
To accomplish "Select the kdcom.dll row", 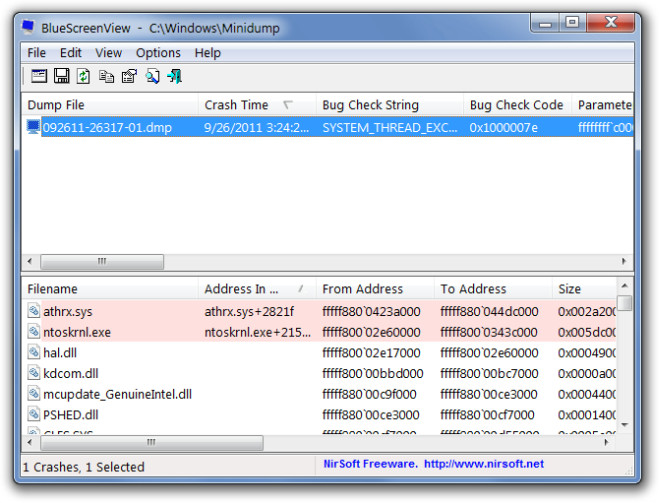I will 319,373.
